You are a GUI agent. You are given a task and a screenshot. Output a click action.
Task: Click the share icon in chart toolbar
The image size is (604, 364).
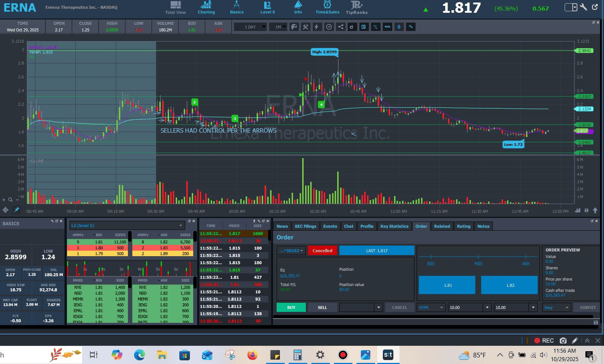tap(340, 27)
